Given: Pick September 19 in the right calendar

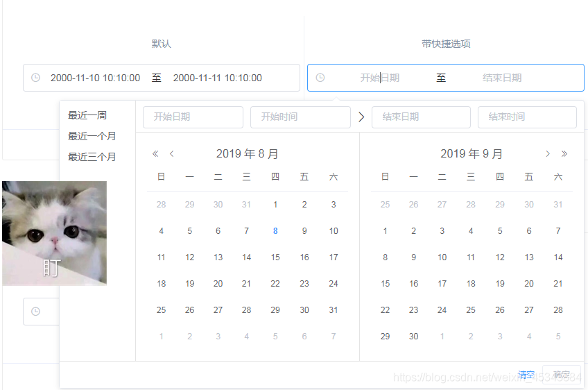Looking at the screenshot, I should point(500,283).
